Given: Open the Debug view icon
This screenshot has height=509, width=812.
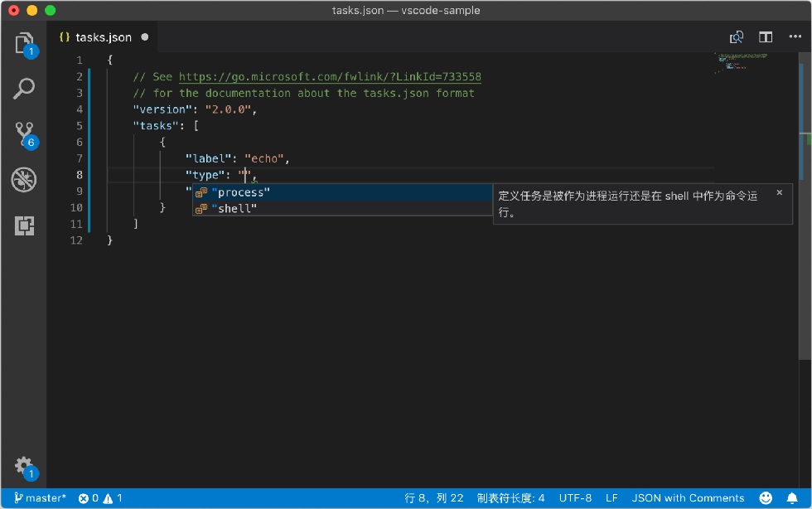Looking at the screenshot, I should coord(24,179).
